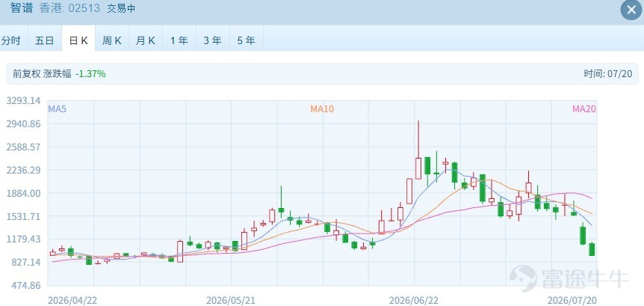Click the MA10 legend label
Screen dimensions: 644x306
pyautogui.click(x=322, y=109)
